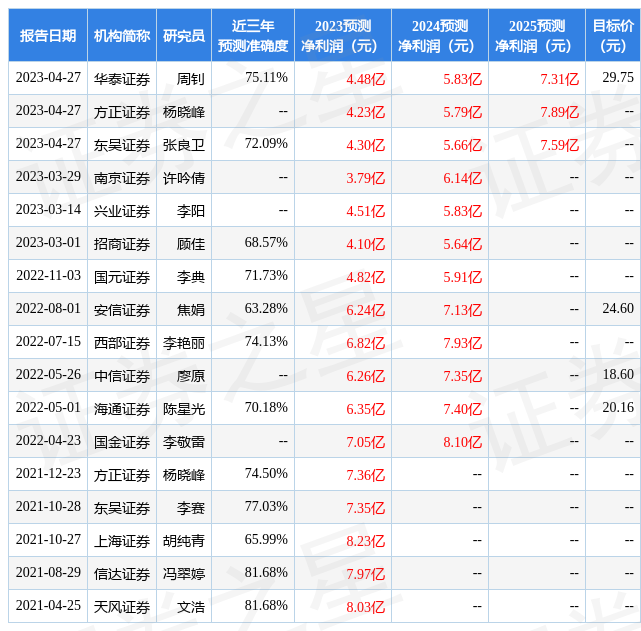Image resolution: width=641 pixels, height=631 pixels.
Task: Click the 2023预测净利润 column header
Action: click(343, 35)
